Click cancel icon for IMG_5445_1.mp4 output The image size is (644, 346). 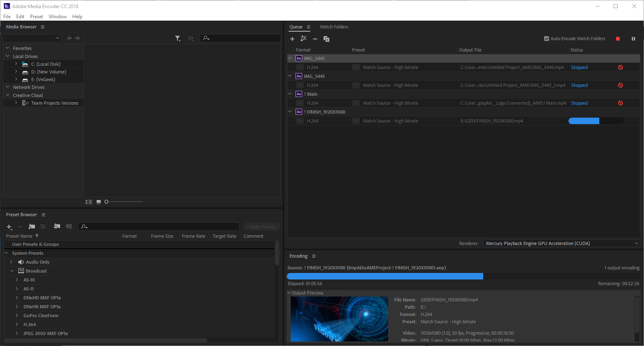coord(620,85)
